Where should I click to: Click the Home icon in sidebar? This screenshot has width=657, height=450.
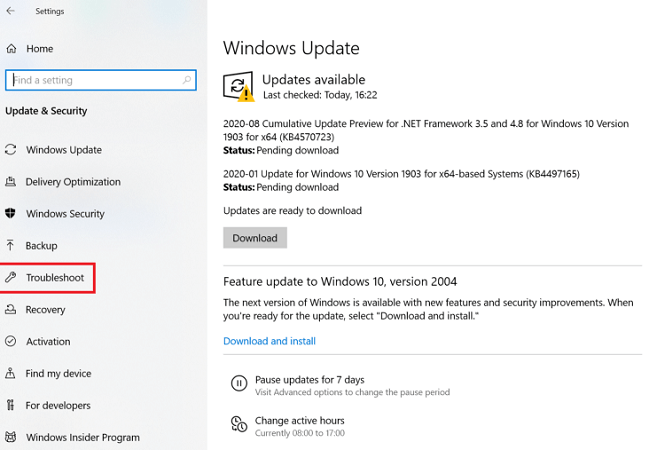[11, 48]
